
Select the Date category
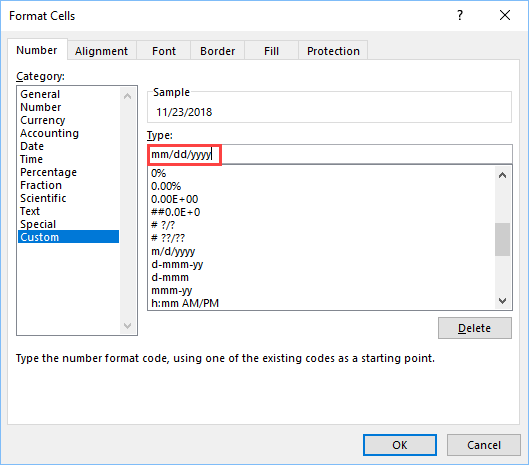coord(32,146)
